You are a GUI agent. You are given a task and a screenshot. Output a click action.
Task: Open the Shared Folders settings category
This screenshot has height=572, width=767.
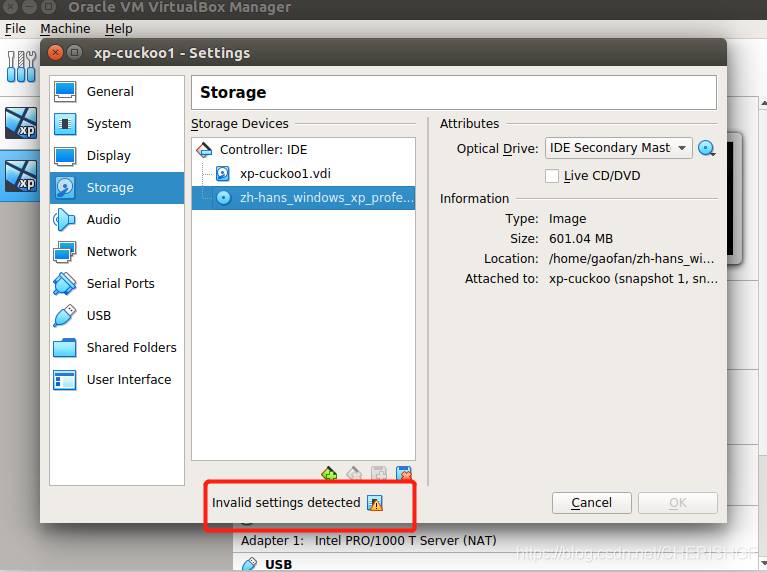117,347
